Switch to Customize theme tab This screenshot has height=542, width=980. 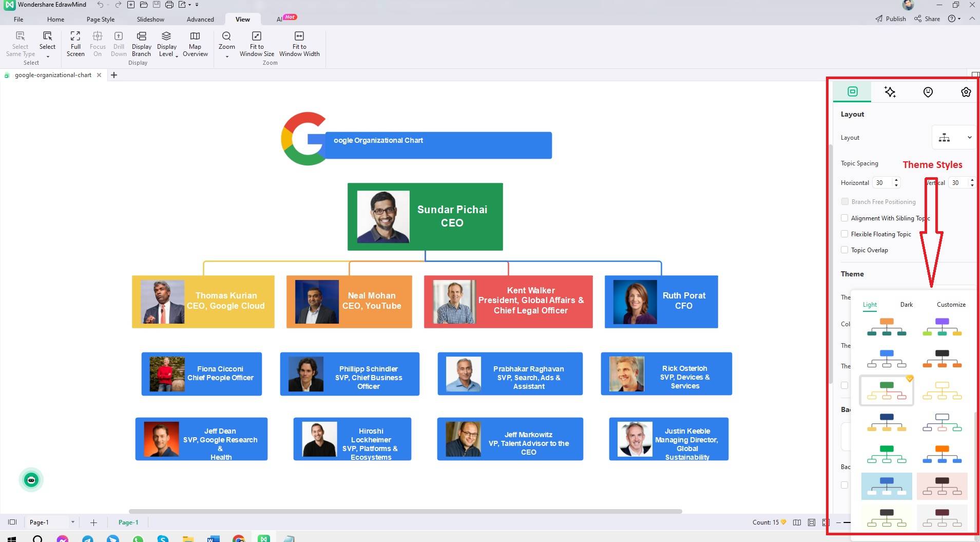(x=951, y=305)
